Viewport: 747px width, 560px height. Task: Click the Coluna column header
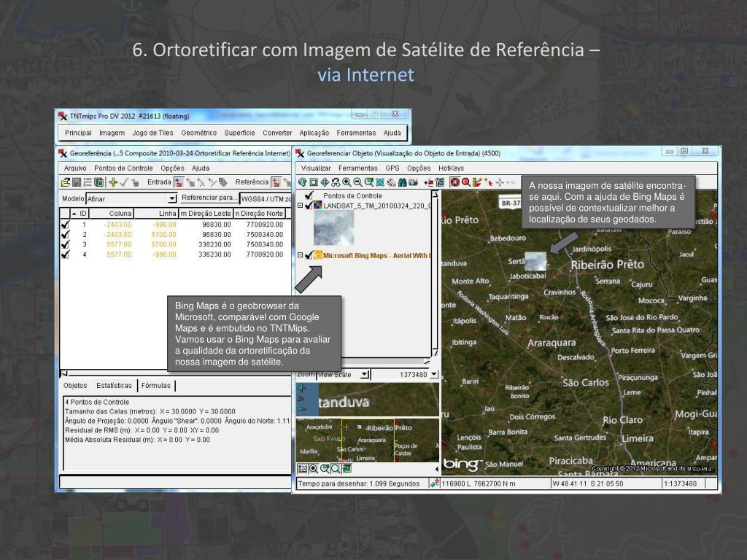click(111, 214)
